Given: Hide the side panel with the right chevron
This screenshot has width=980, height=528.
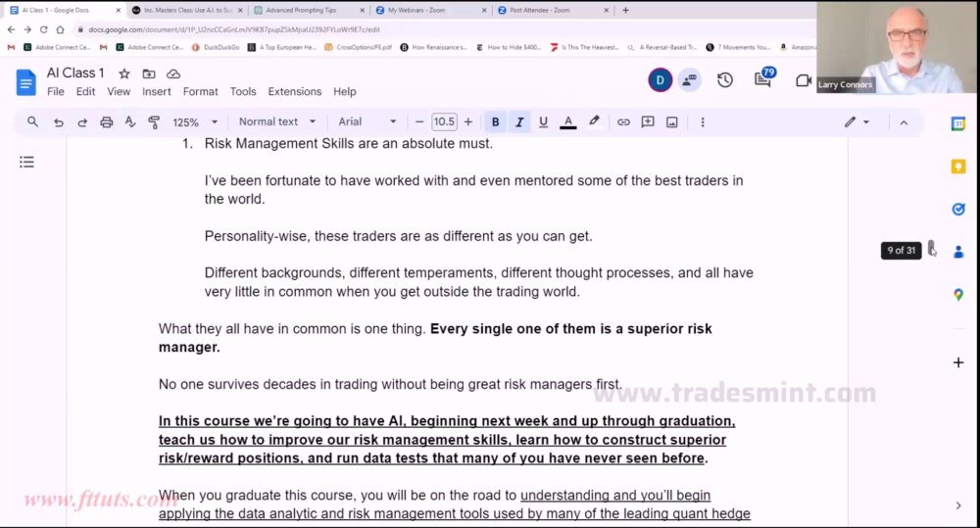Looking at the screenshot, I should click(x=958, y=505).
